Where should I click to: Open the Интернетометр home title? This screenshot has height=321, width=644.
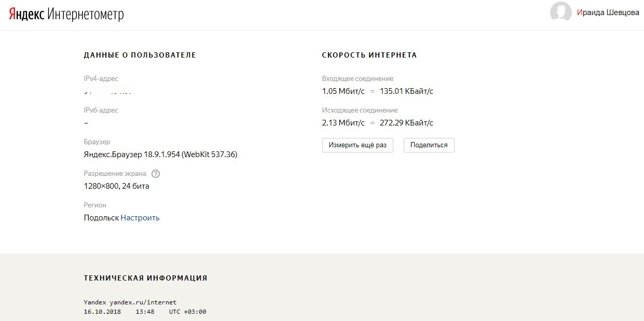[86, 14]
